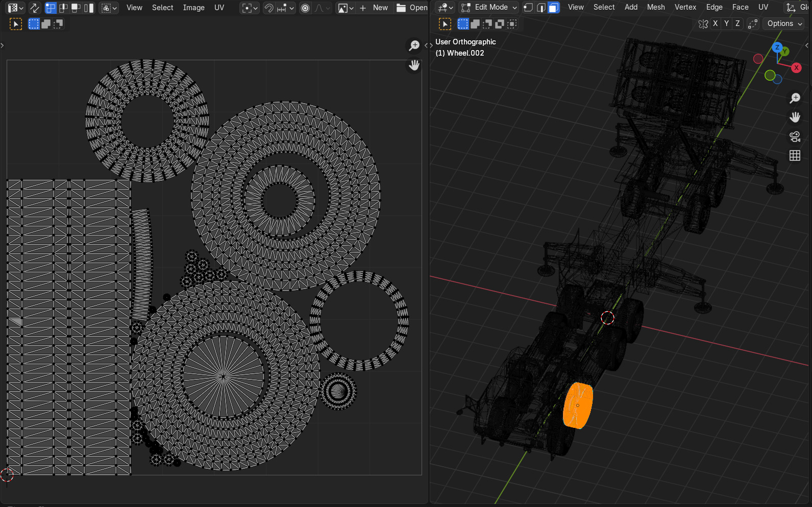812x507 pixels.
Task: Set viewport selection mode to subtract
Action: 487,24
